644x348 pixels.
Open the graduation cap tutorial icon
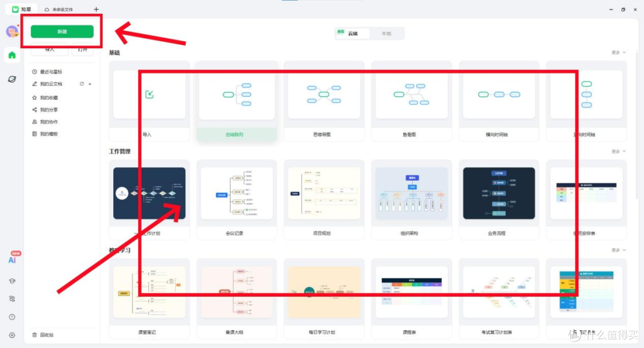pos(12,281)
